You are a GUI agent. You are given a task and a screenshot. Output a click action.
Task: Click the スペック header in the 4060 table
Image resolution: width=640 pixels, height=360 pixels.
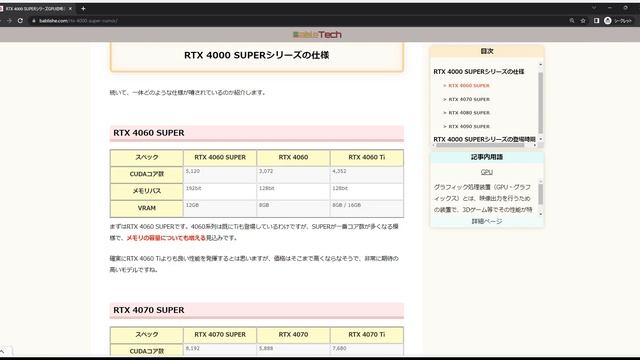[x=147, y=158]
